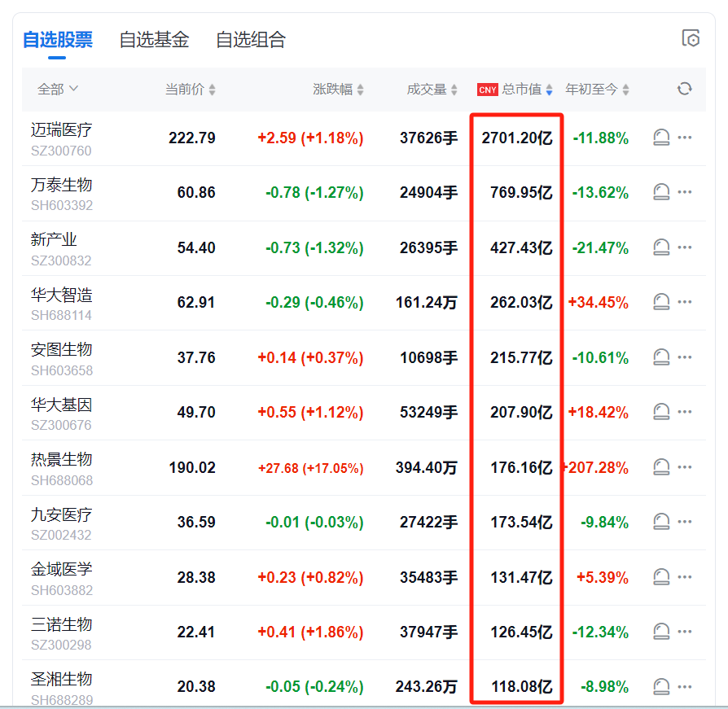This screenshot has height=709, width=728.
Task: Set alert bell for 华大智造
Action: click(661, 302)
